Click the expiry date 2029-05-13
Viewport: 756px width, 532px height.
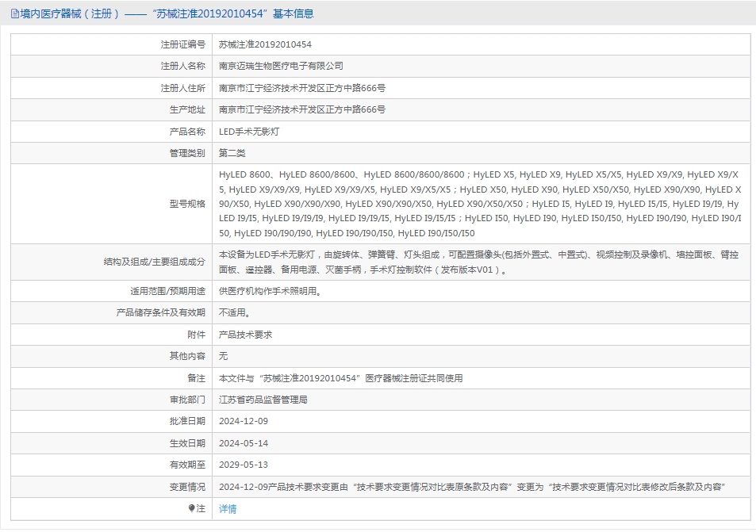244,465
